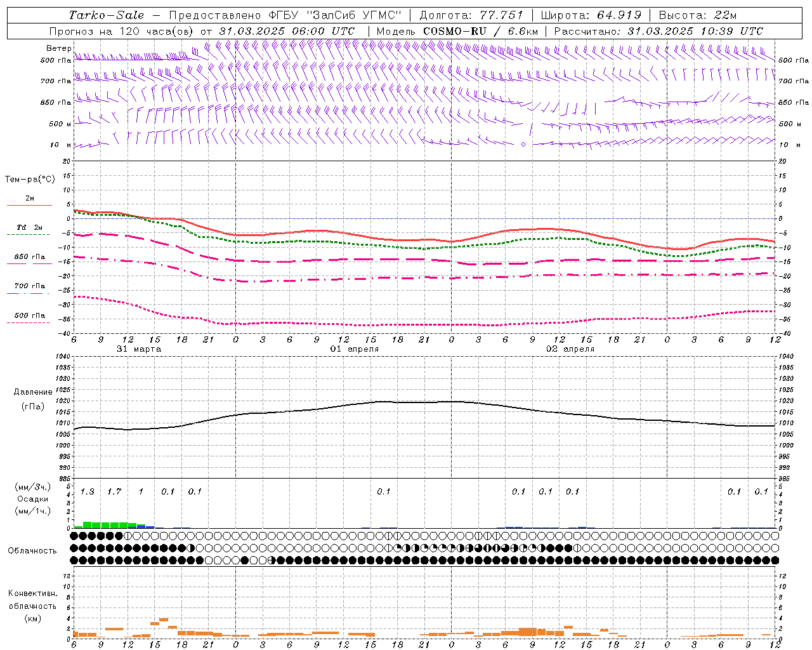Image resolution: width=812 pixels, height=650 pixels.
Task: Select the 'Предоставлено ФГБУ "ЗапСиб УГМС"' provider text
Action: coord(285,15)
